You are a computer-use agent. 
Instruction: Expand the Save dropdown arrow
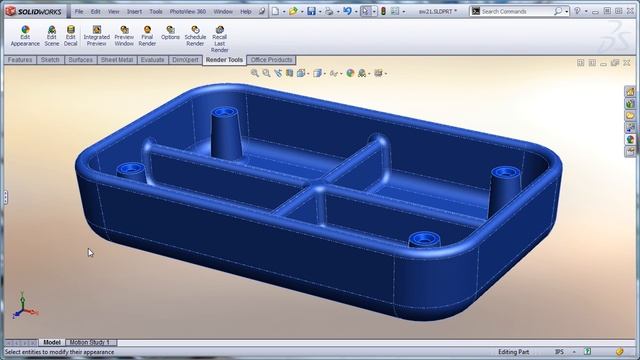pyautogui.click(x=320, y=12)
